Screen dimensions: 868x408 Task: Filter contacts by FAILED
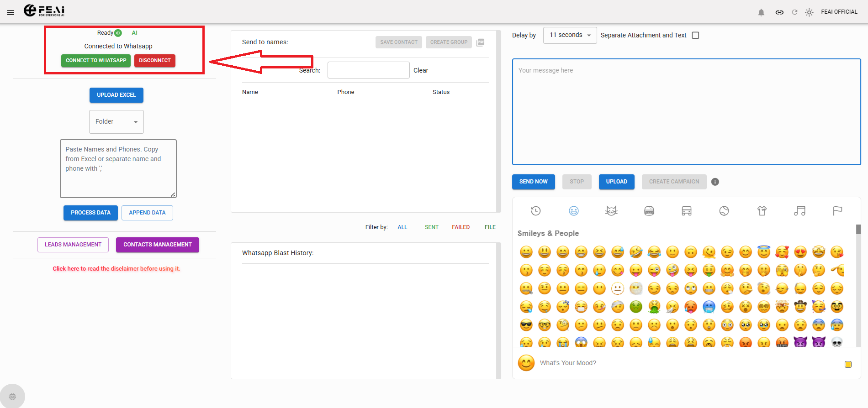click(x=461, y=227)
